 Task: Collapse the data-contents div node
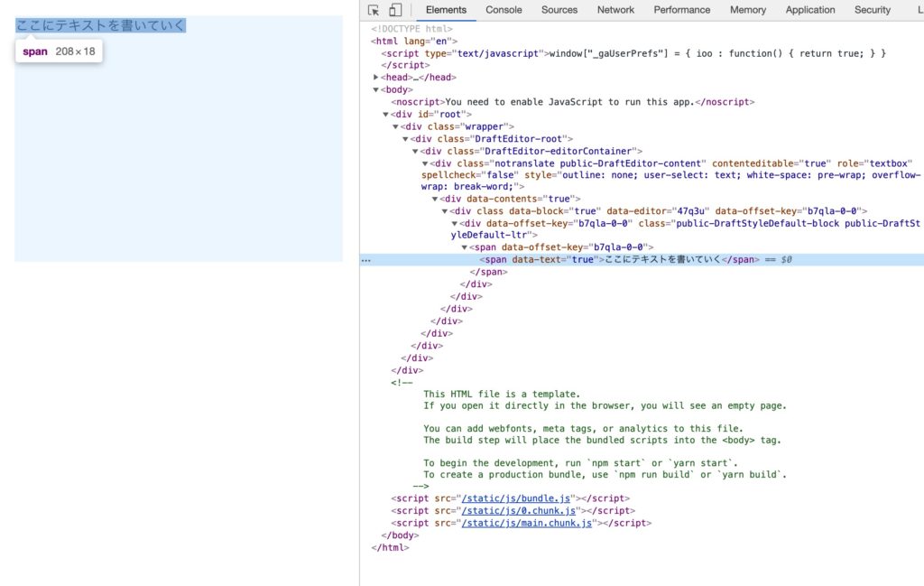tap(435, 200)
